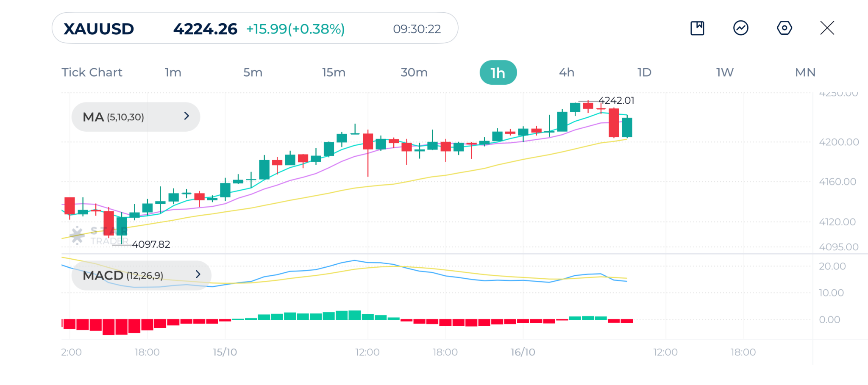This screenshot has width=868, height=385.
Task: Open chart settings hexagon icon
Action: 784,28
